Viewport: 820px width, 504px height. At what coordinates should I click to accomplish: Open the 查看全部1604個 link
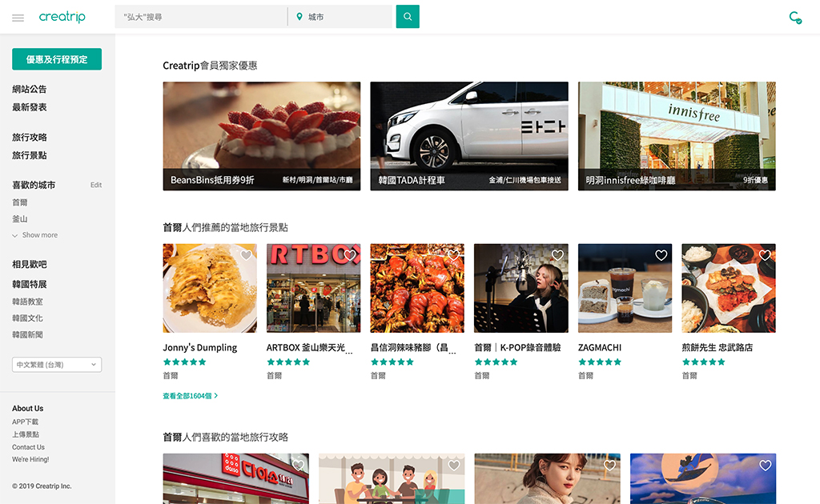[190, 396]
